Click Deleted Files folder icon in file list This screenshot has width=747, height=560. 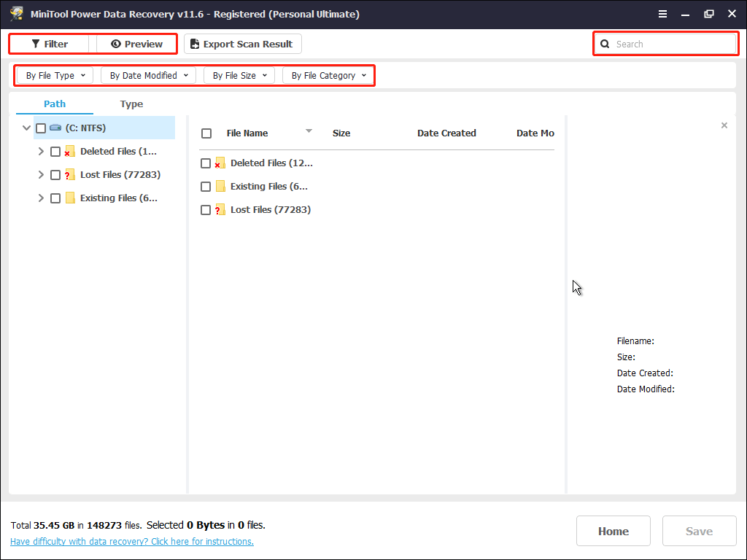(x=220, y=163)
